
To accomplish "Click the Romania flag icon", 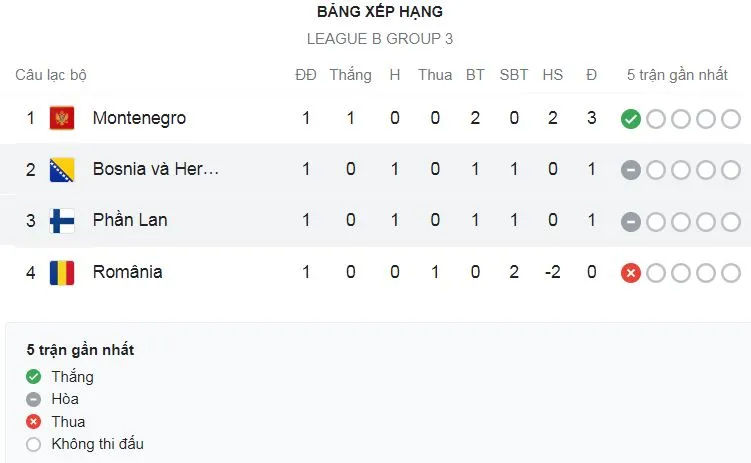I will [x=62, y=272].
